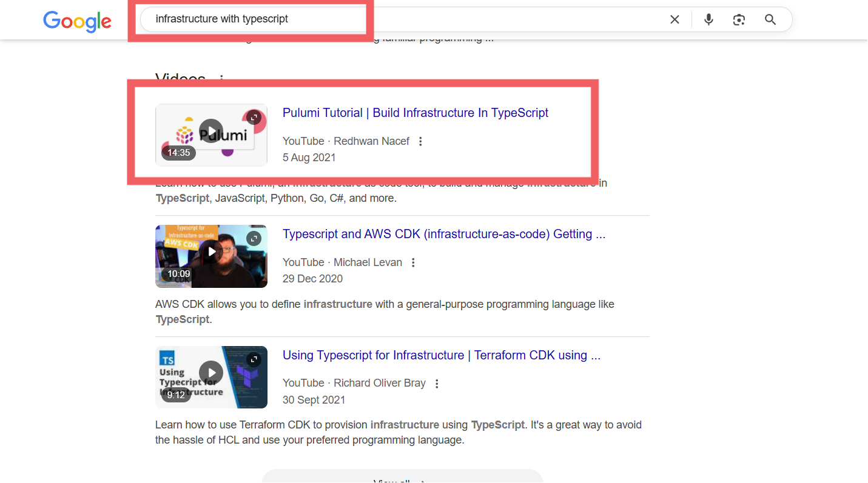Expand preview on AWS CDK thumbnail
The image size is (868, 483).
click(x=254, y=238)
